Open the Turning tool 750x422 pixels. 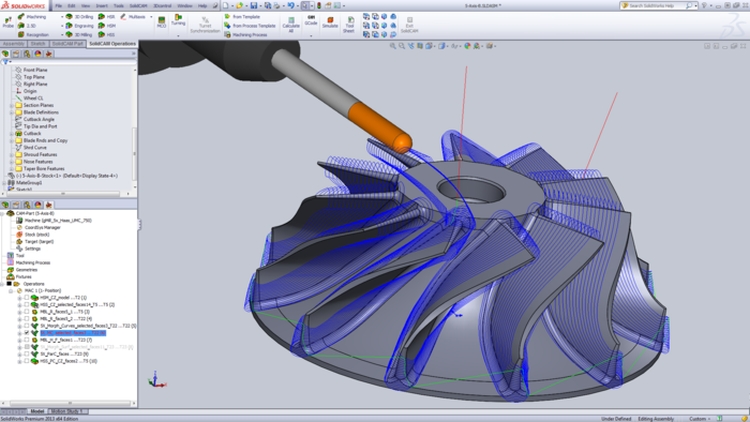tap(178, 20)
